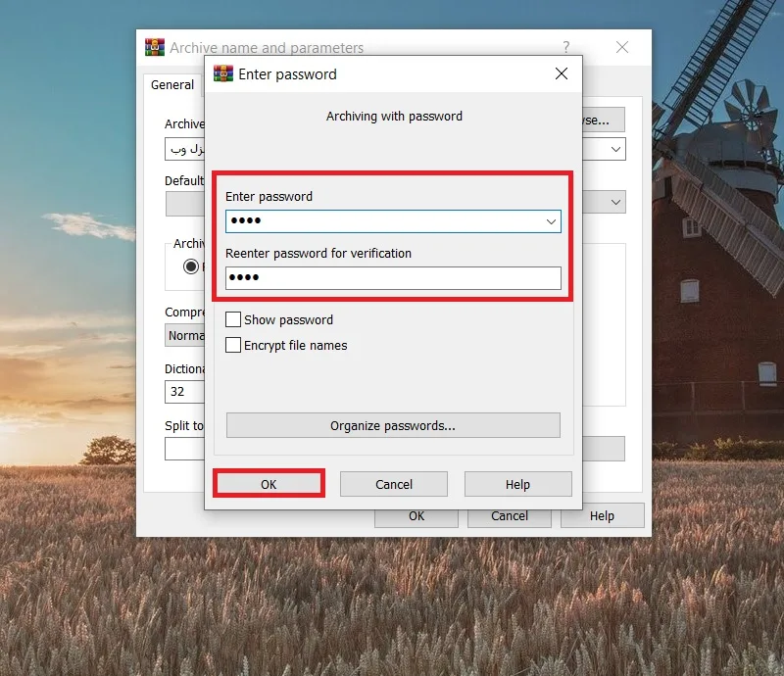Click Help in the Archive parameters window
This screenshot has width=784, height=676.
click(603, 516)
